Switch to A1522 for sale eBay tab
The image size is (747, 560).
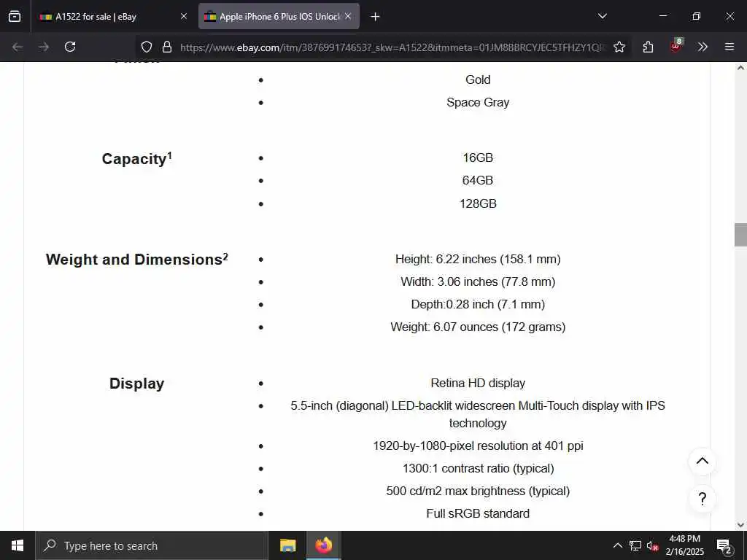point(113,16)
